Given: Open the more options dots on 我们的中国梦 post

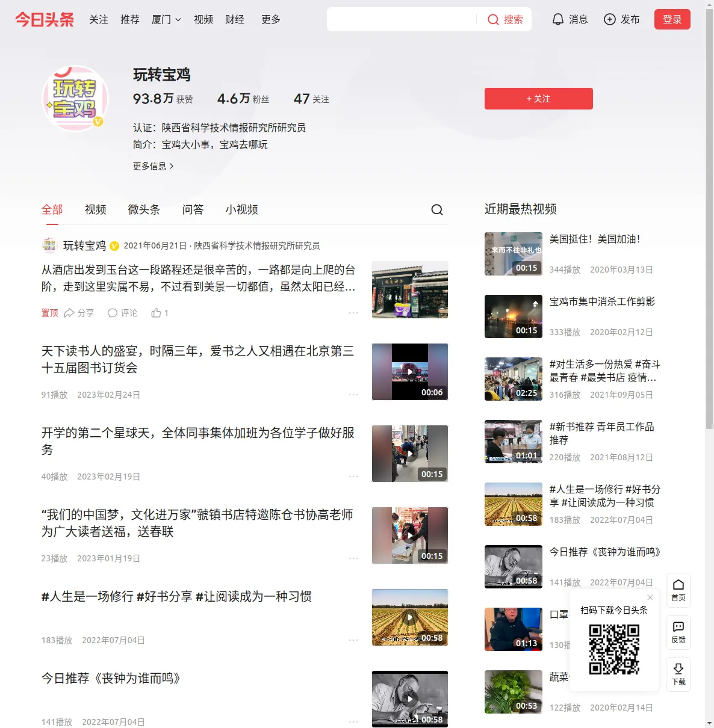Looking at the screenshot, I should point(353,558).
